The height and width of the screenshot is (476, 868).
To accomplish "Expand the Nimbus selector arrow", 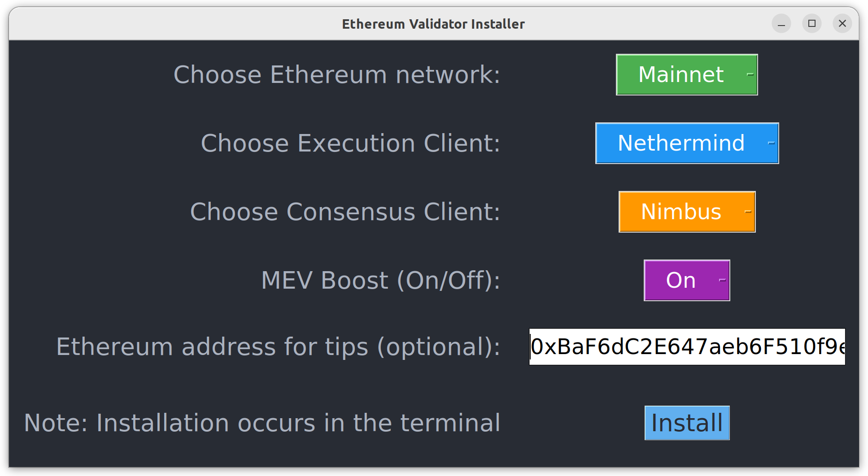I will coord(747,212).
